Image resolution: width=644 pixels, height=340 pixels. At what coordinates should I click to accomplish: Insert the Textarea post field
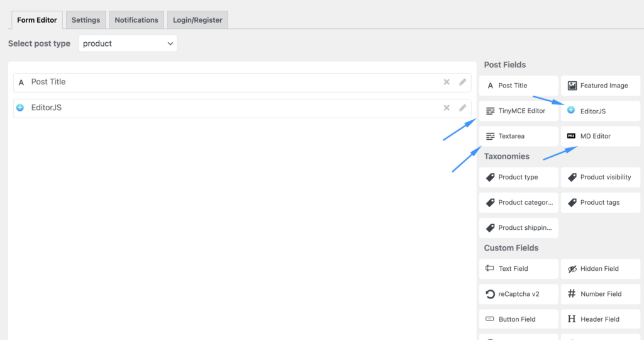(x=518, y=136)
